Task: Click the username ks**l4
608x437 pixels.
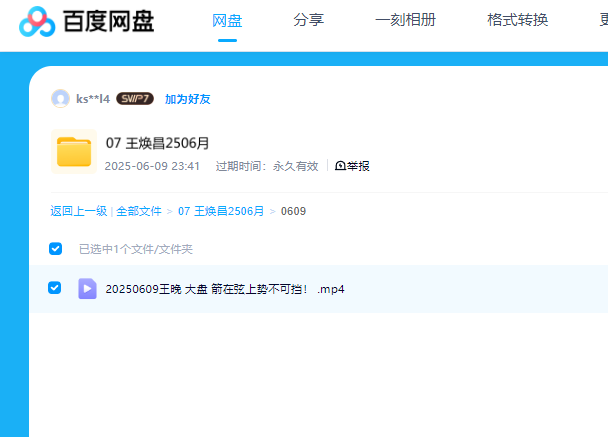Action: pyautogui.click(x=93, y=99)
